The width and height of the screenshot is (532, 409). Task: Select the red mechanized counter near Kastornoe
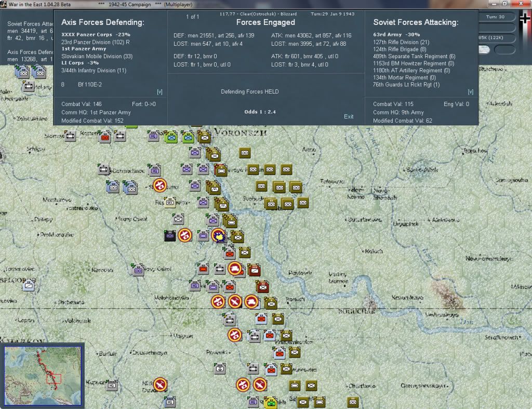(105, 137)
